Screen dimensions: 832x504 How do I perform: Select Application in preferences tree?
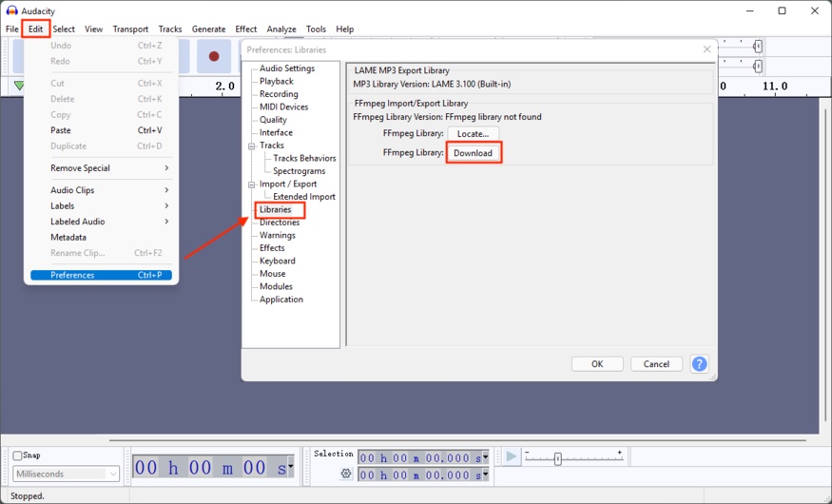(x=281, y=300)
